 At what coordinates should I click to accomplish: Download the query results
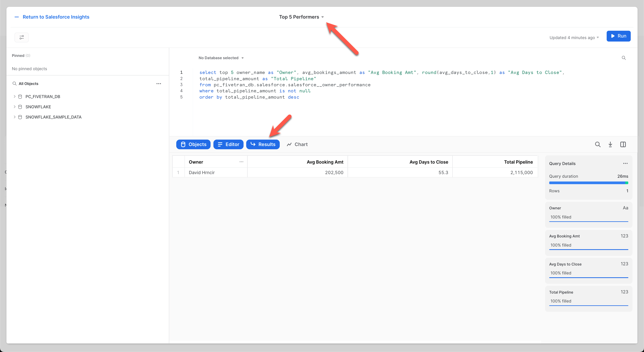pyautogui.click(x=610, y=144)
